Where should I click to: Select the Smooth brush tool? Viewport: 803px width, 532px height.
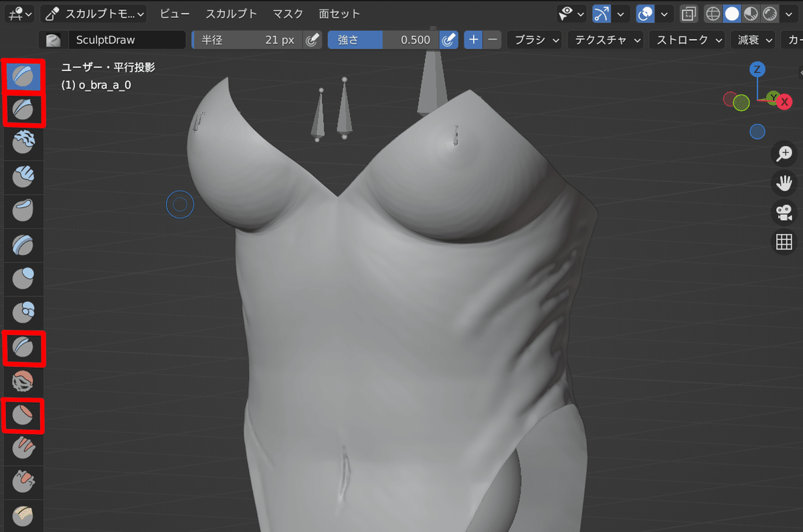23,381
